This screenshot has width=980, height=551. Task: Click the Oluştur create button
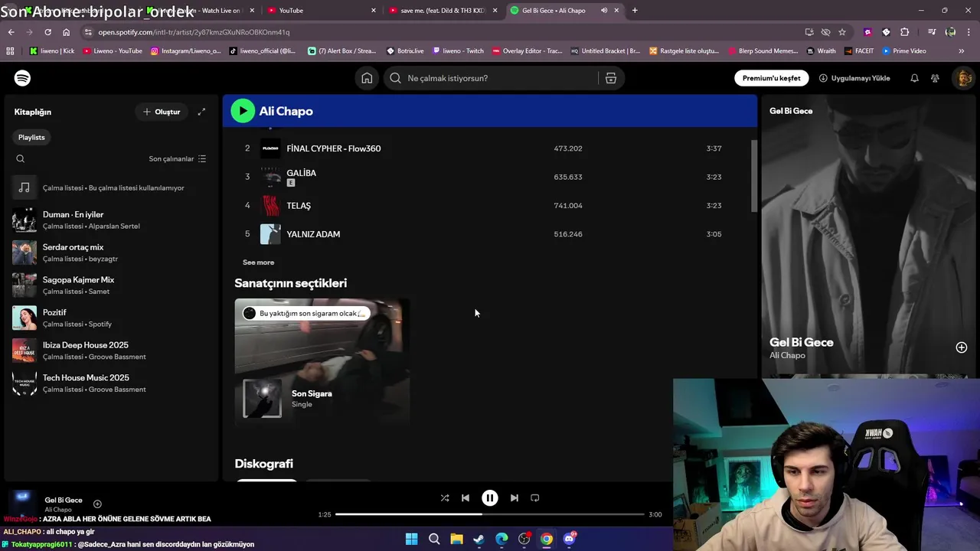click(161, 112)
